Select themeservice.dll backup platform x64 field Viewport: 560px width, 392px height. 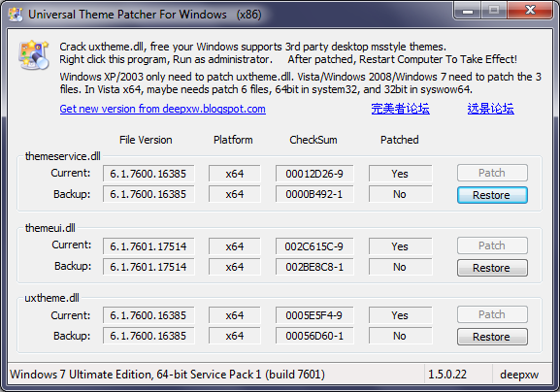235,194
